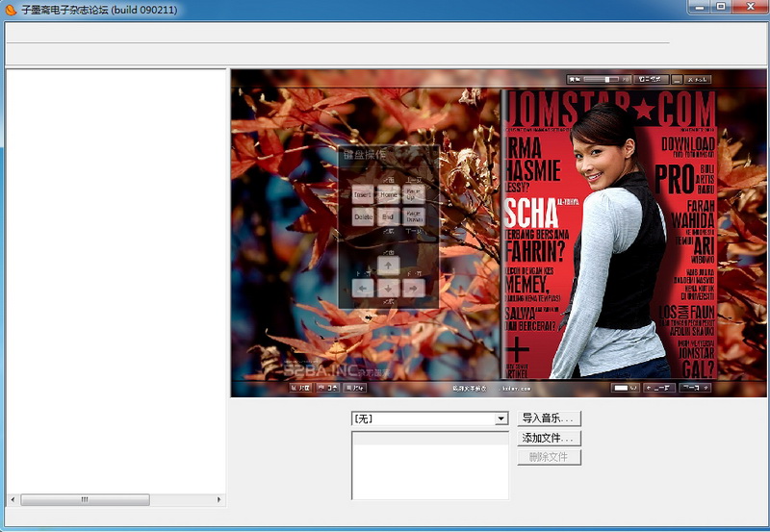Image resolution: width=770 pixels, height=532 pixels.
Task: Click the orange app icon in the title bar
Action: click(x=11, y=10)
